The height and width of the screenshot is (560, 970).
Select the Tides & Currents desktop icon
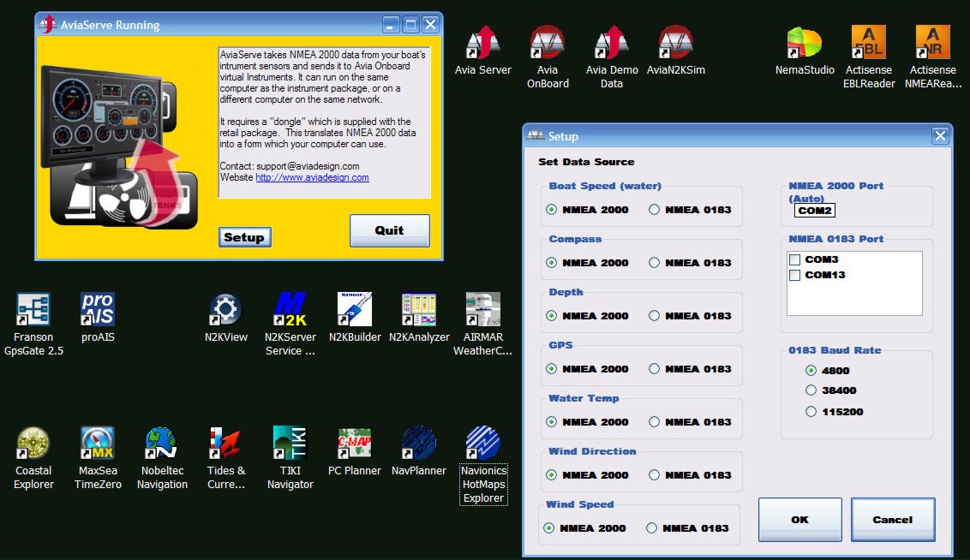tap(226, 458)
